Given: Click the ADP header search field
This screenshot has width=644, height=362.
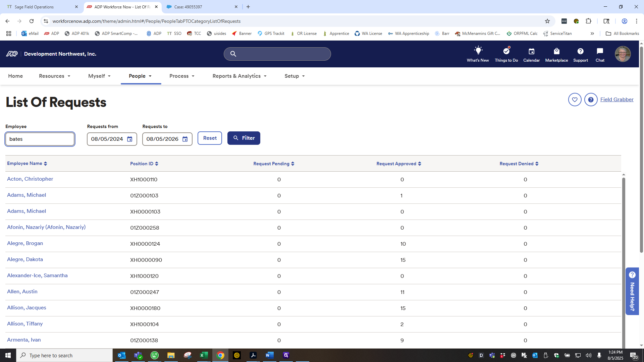Looking at the screenshot, I should (x=277, y=54).
